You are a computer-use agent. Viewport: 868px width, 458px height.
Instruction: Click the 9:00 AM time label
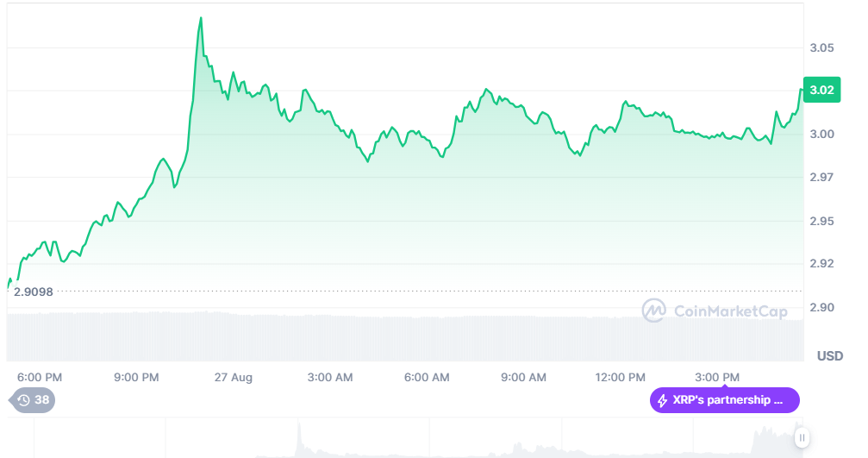tap(524, 378)
